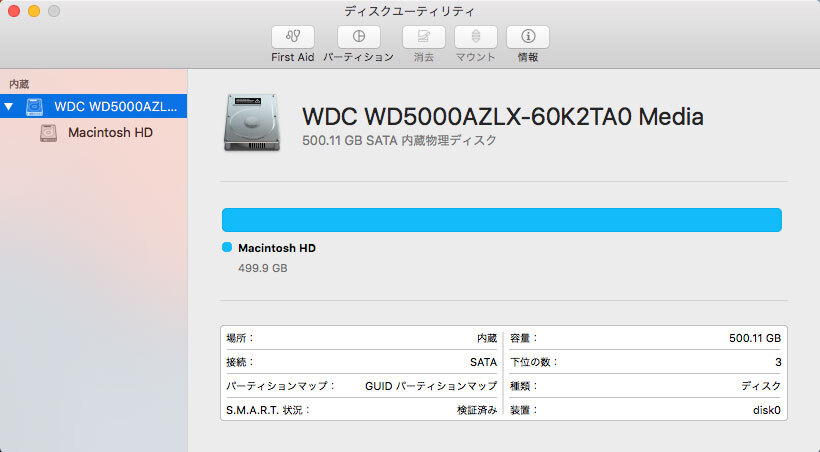Run First Aid stethoscope icon

click(x=293, y=37)
